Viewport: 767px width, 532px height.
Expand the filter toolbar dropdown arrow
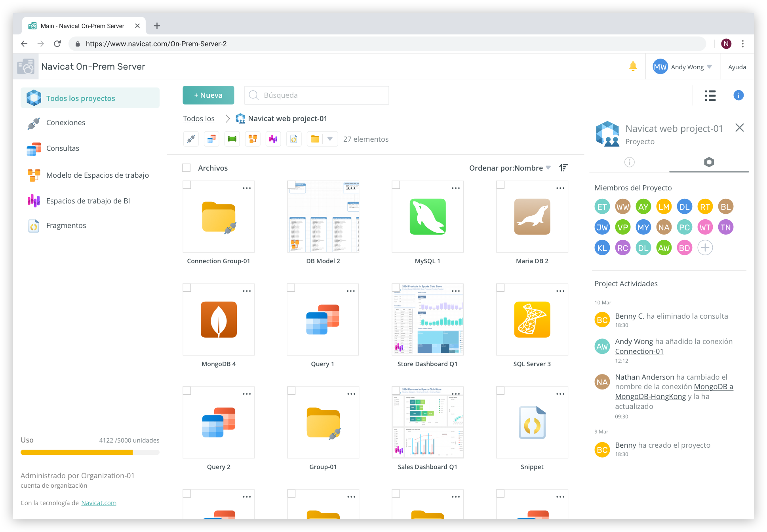pyautogui.click(x=329, y=139)
